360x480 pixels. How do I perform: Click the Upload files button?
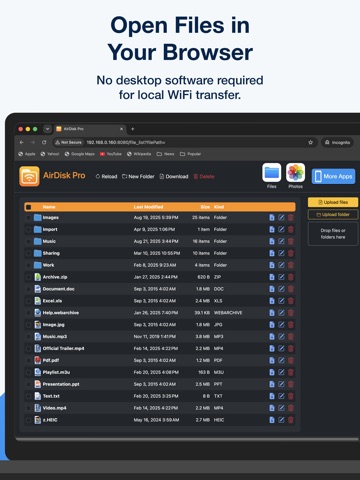coord(333,202)
